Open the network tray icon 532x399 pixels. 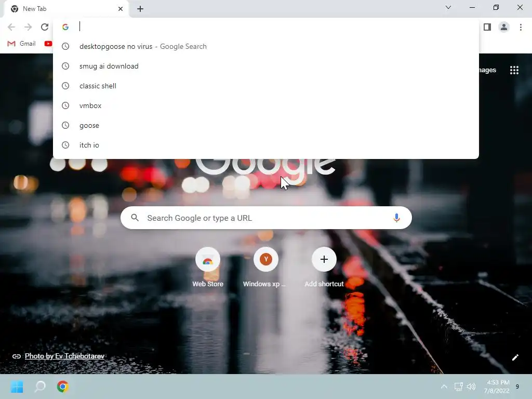pos(458,387)
